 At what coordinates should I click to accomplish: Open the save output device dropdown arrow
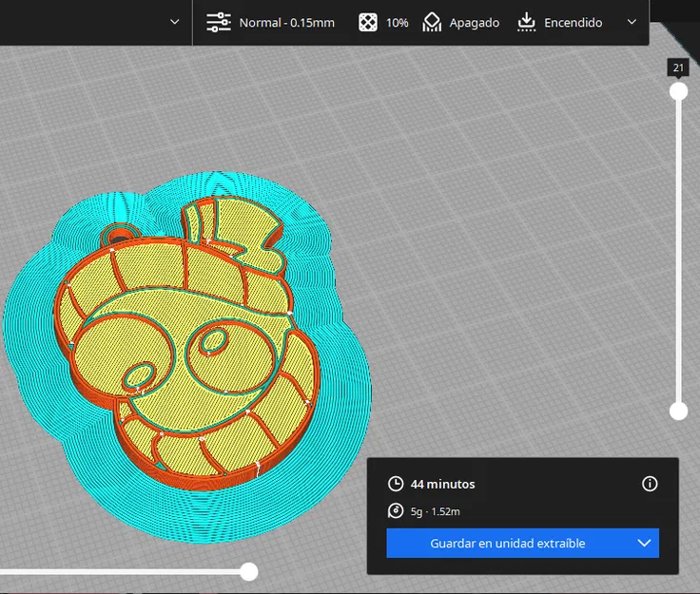click(x=644, y=544)
